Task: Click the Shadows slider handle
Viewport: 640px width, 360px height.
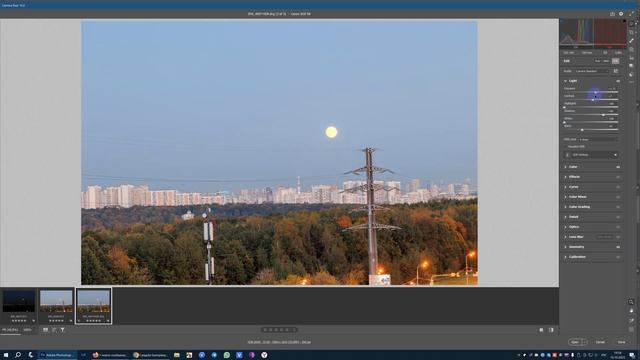Action: 603,115
